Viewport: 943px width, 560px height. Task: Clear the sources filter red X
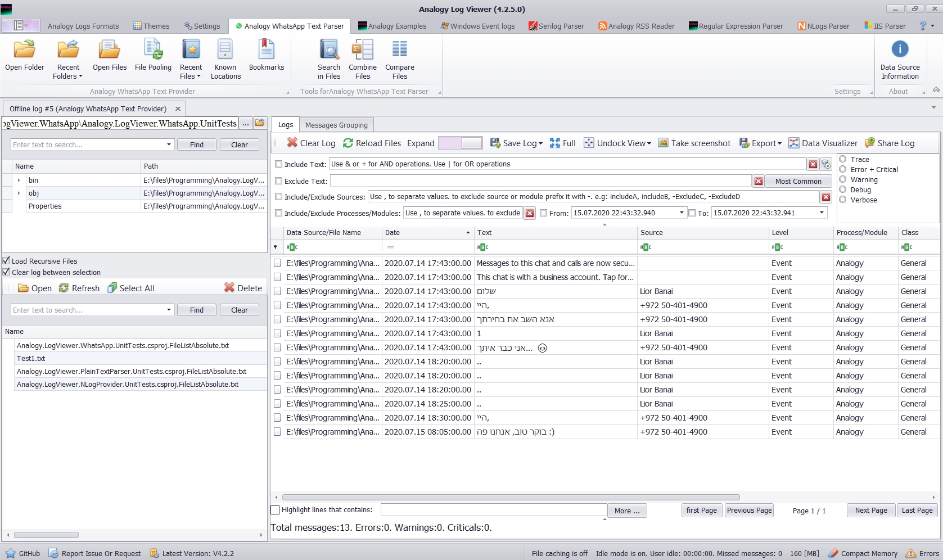(x=826, y=197)
